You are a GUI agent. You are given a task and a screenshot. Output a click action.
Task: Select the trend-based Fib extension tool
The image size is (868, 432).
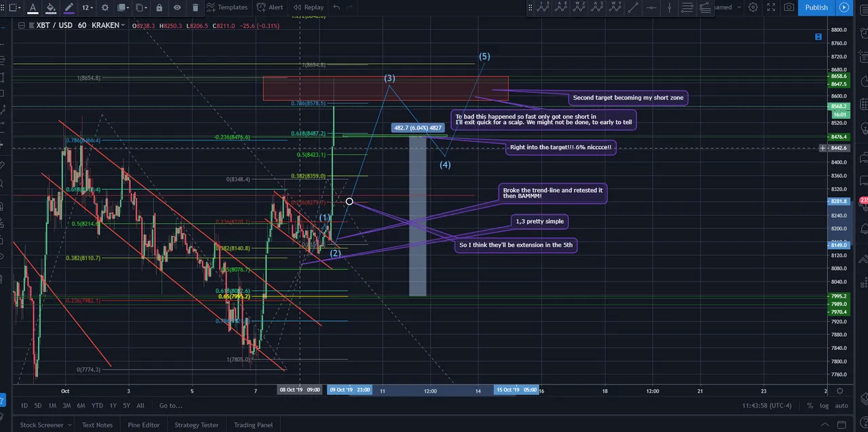click(x=705, y=7)
